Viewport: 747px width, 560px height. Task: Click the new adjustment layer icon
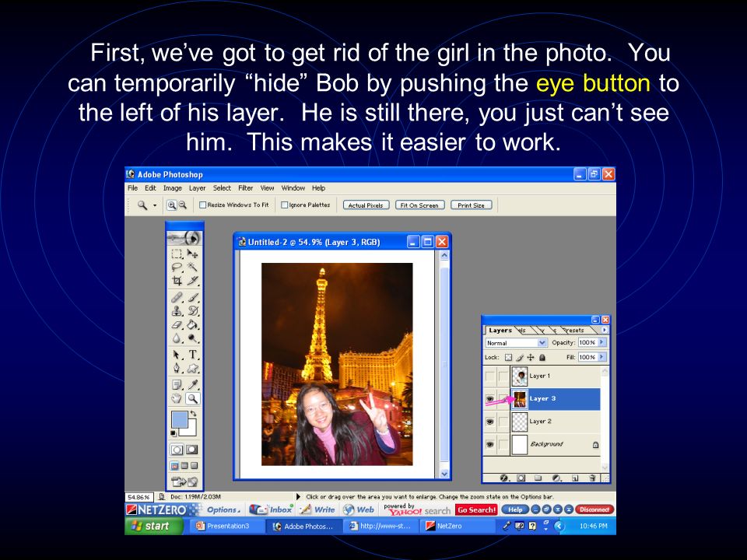coord(556,478)
